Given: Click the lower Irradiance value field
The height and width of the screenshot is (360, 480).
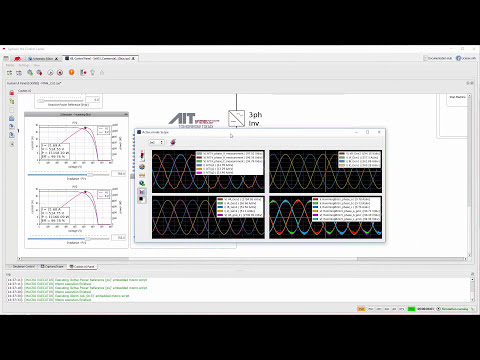Looking at the screenshot, I should click(x=118, y=238).
